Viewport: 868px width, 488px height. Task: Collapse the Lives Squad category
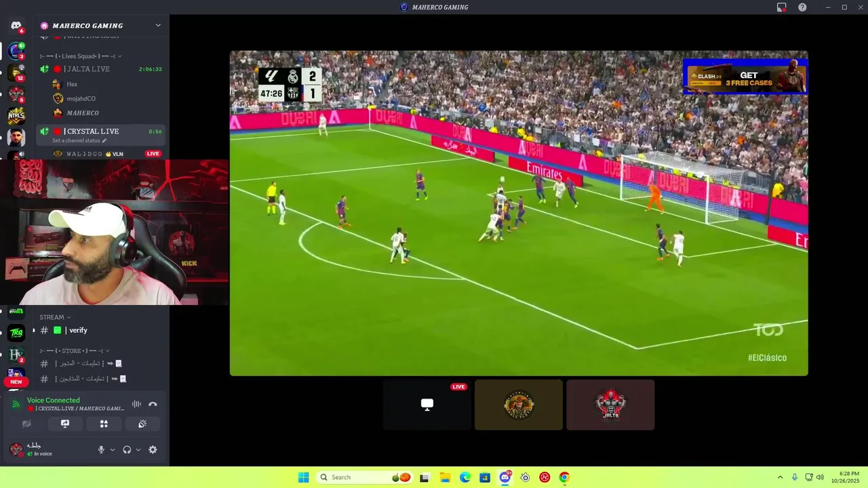(x=81, y=56)
